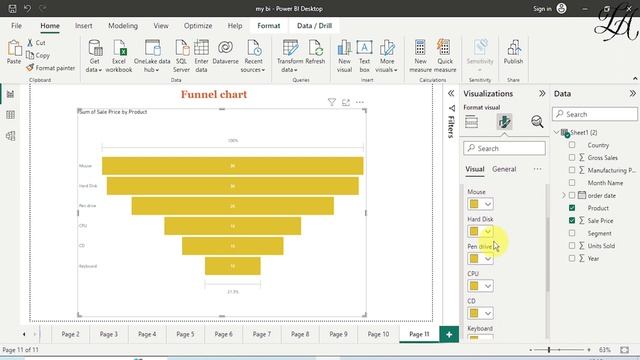640x360 pixels.
Task: Click Sign in
Action: click(542, 9)
